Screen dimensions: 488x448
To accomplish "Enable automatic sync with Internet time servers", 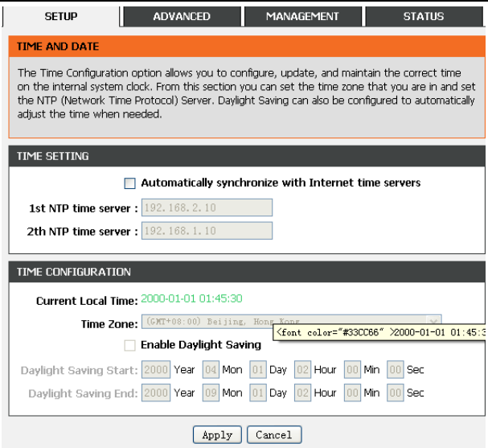I will click(x=129, y=183).
